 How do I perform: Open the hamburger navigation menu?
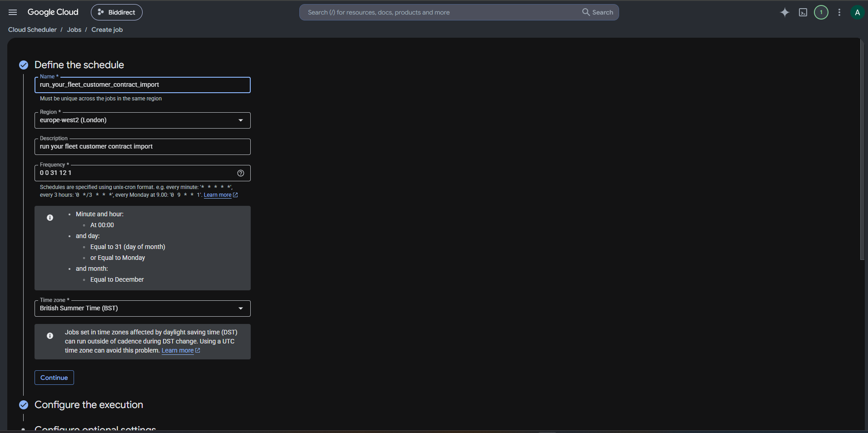(13, 12)
